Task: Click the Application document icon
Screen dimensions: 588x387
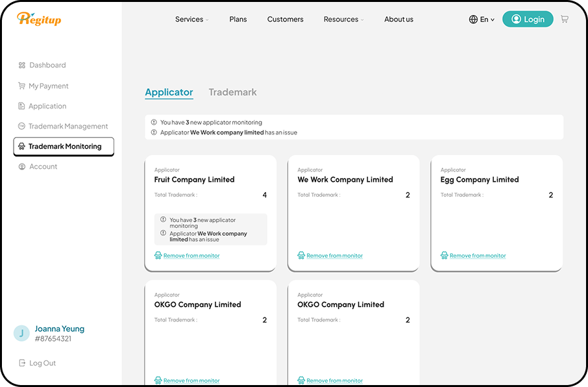Action: [22, 106]
